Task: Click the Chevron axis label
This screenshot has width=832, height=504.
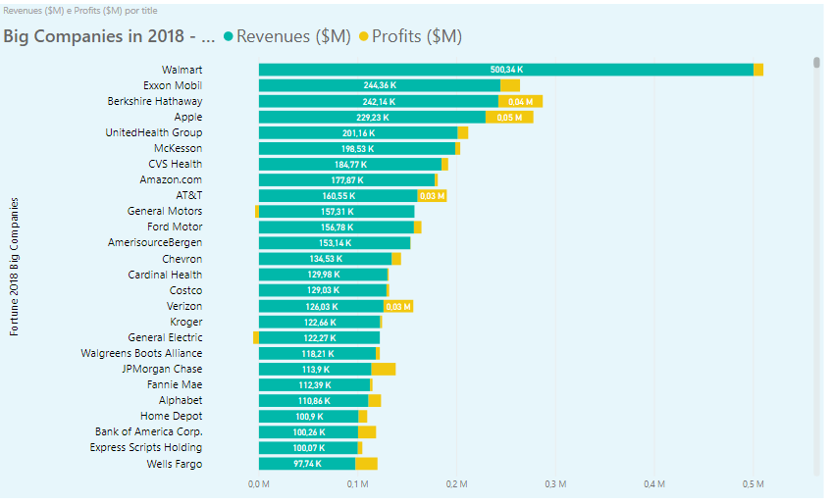Action: (x=182, y=259)
